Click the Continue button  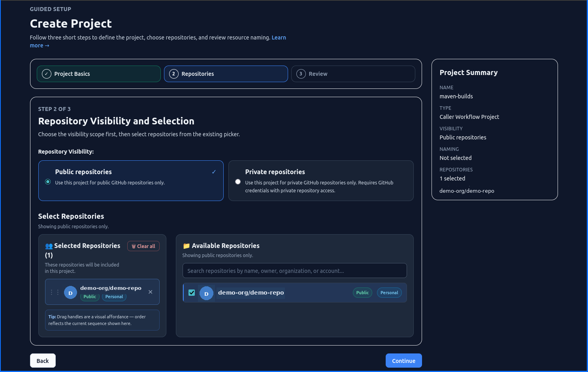click(x=404, y=361)
